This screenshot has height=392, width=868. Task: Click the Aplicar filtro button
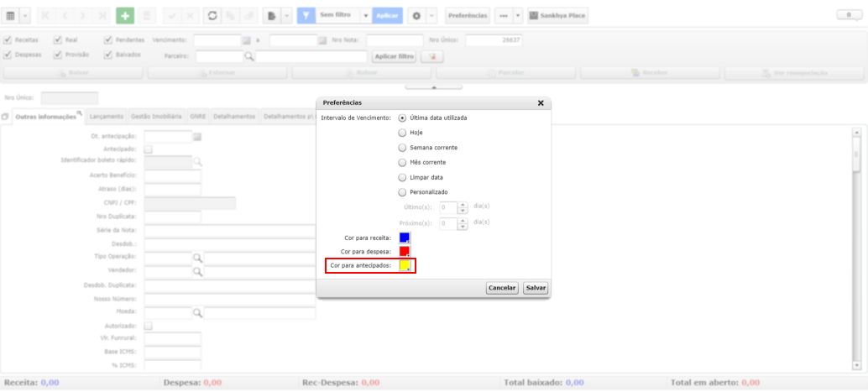point(394,56)
